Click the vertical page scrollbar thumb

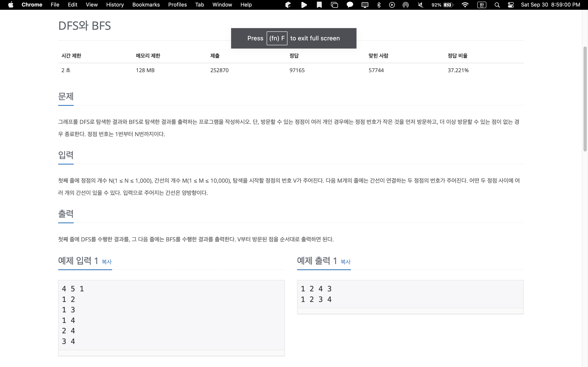coord(585,99)
